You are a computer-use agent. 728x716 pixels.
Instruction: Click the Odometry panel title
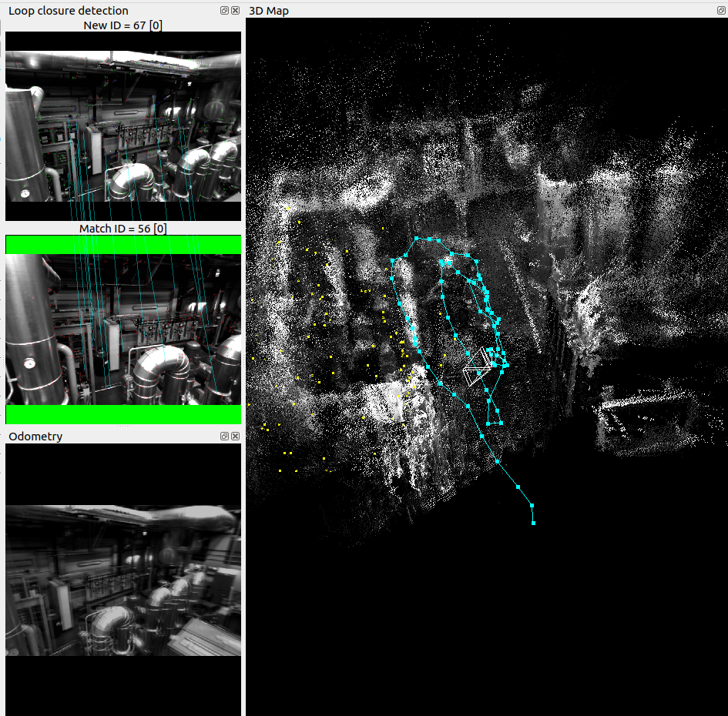pos(35,436)
